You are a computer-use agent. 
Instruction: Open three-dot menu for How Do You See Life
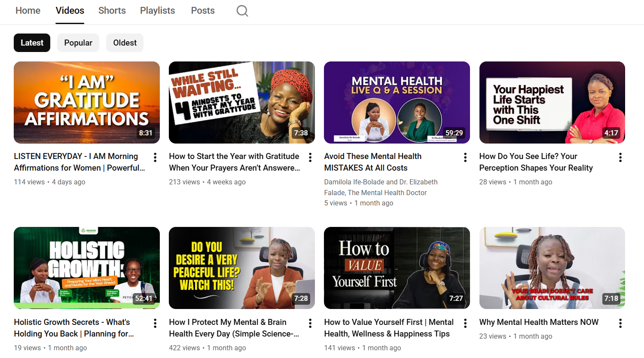pyautogui.click(x=620, y=157)
